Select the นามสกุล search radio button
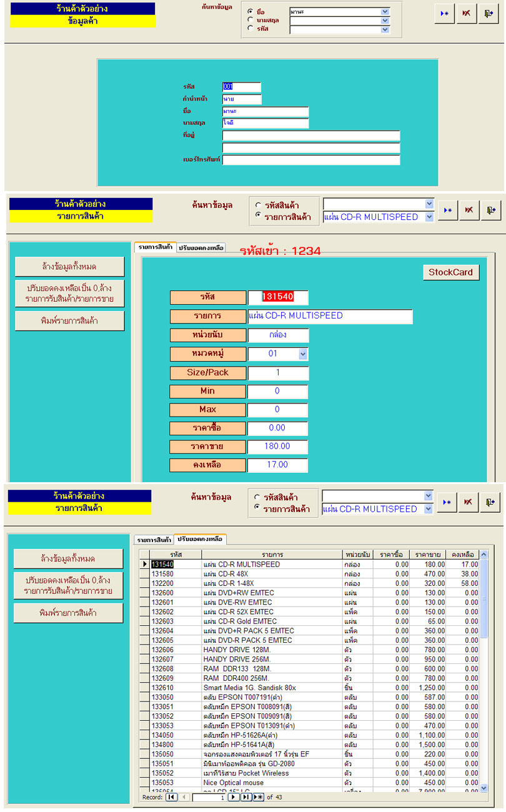The height and width of the screenshot is (812, 506). click(251, 20)
